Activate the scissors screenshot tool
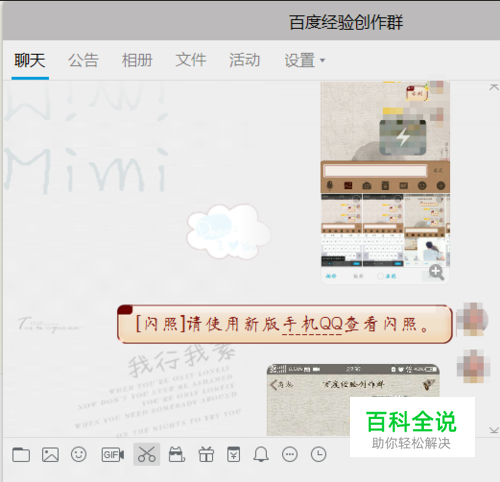500x482 pixels. [147, 454]
